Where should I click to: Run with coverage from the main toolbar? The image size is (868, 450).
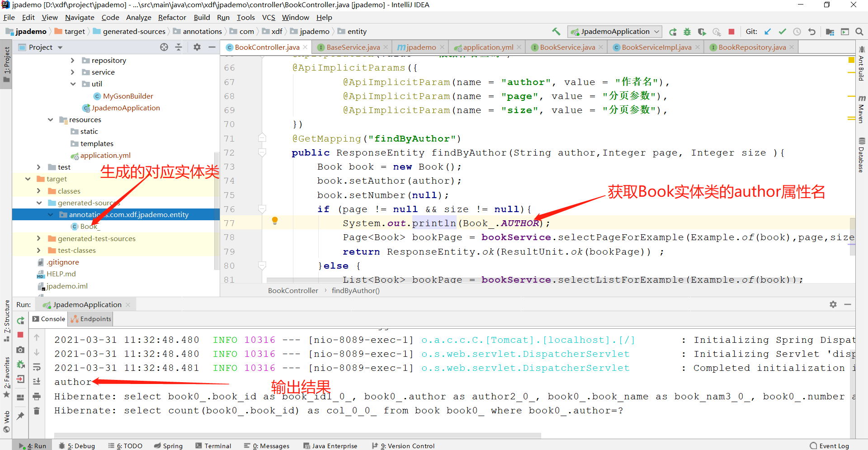tap(702, 32)
